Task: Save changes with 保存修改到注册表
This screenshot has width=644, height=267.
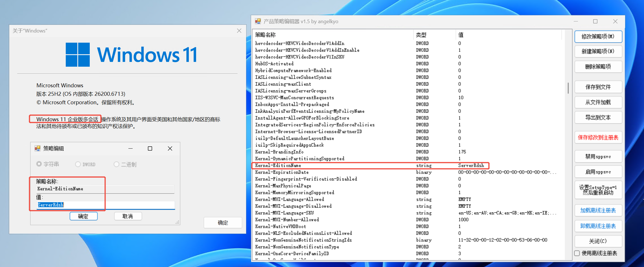Action: pyautogui.click(x=598, y=138)
